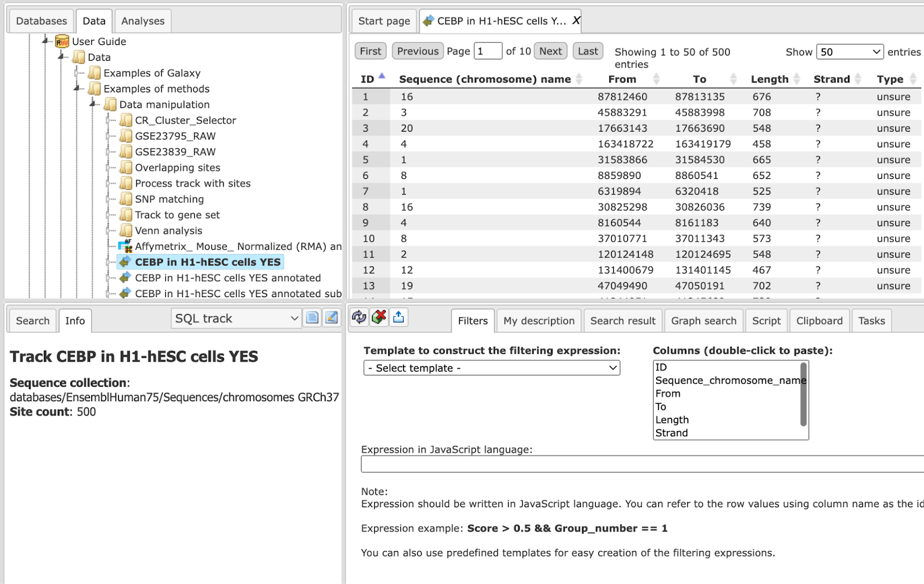The height and width of the screenshot is (584, 924).
Task: Sort table by Length column header
Action: 775,79
